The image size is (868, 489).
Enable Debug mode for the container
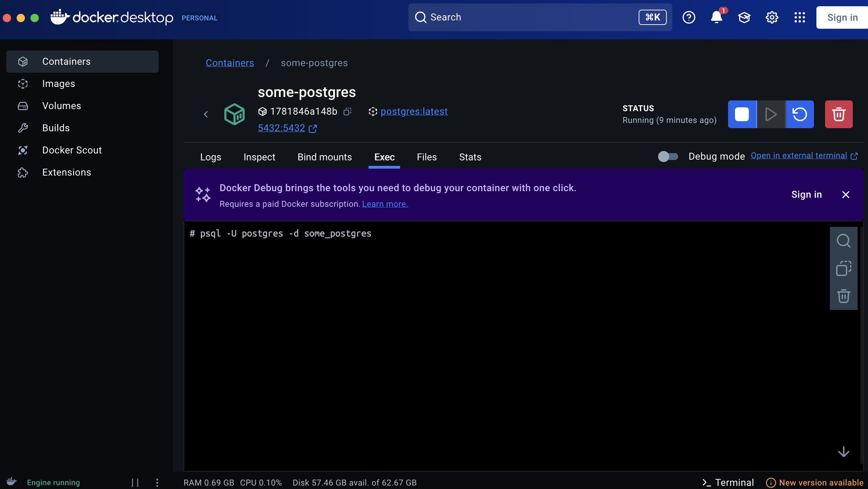[667, 157]
